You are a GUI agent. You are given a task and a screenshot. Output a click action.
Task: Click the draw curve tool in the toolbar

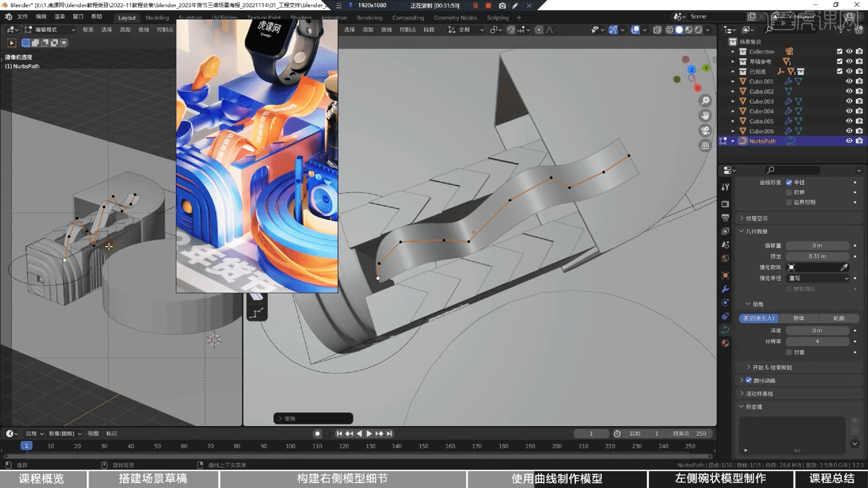click(257, 313)
